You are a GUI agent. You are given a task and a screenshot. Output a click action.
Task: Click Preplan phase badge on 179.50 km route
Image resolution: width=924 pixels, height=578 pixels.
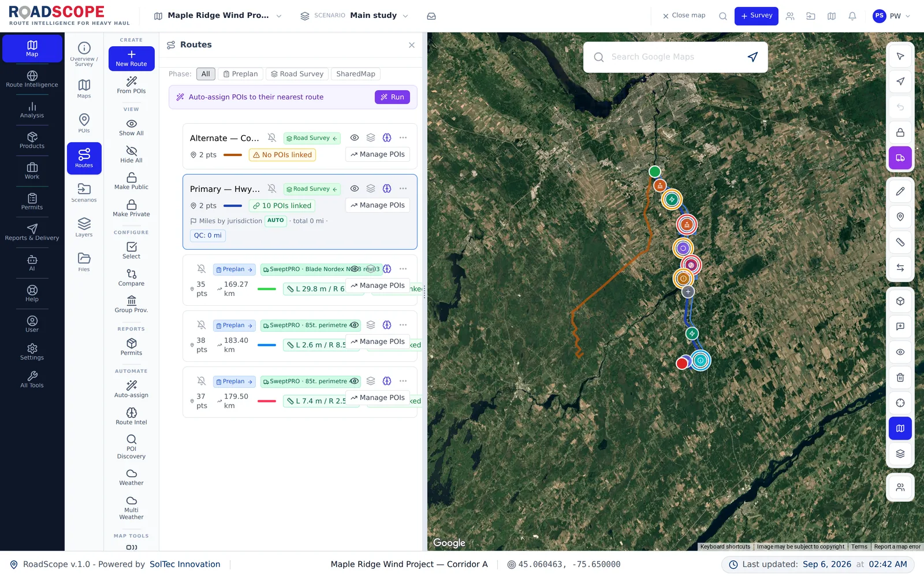(x=234, y=381)
